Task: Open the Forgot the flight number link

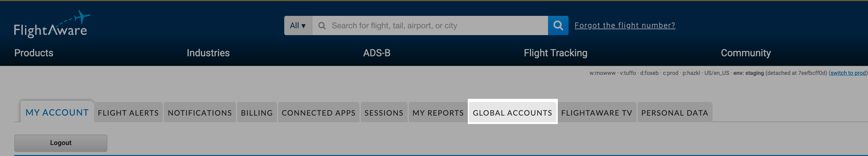Action: (625, 25)
